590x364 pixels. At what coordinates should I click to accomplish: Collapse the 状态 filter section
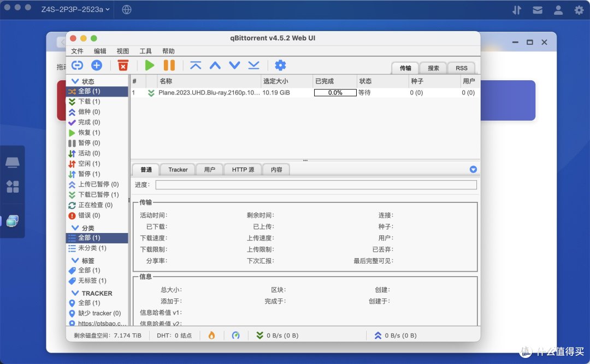tap(75, 80)
